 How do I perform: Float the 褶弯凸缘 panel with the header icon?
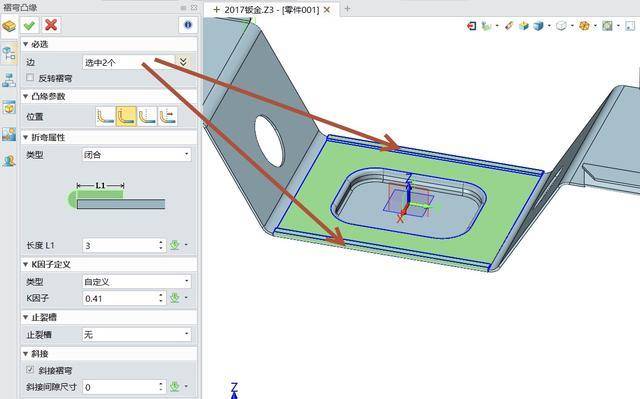point(183,7)
